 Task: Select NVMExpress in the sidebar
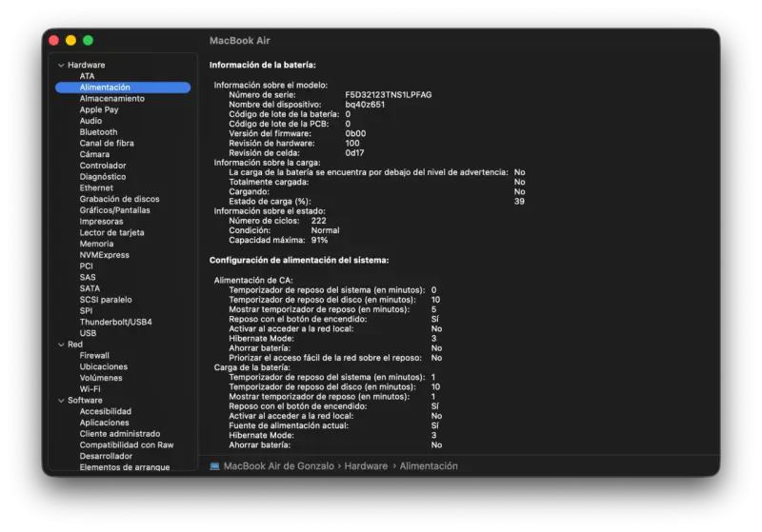[x=104, y=255]
